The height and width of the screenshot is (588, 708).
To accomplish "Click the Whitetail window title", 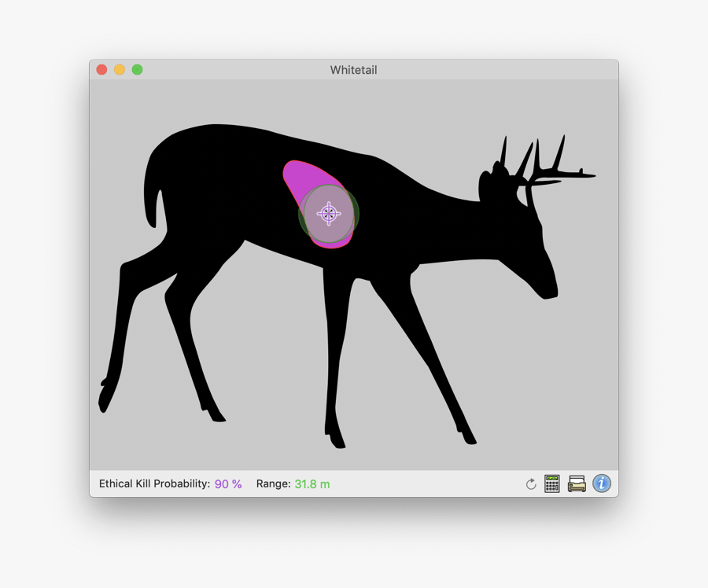I will (352, 69).
